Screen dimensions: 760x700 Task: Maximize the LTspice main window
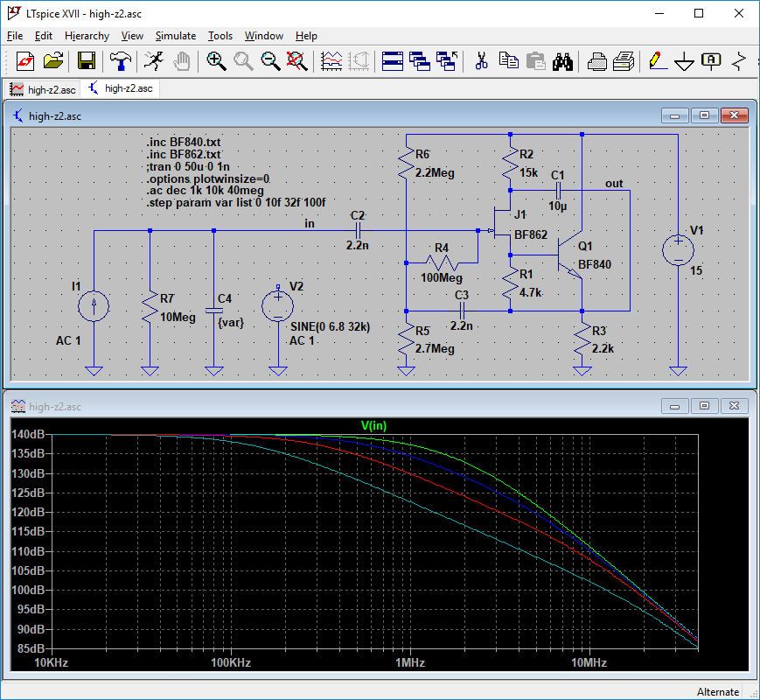coord(699,14)
